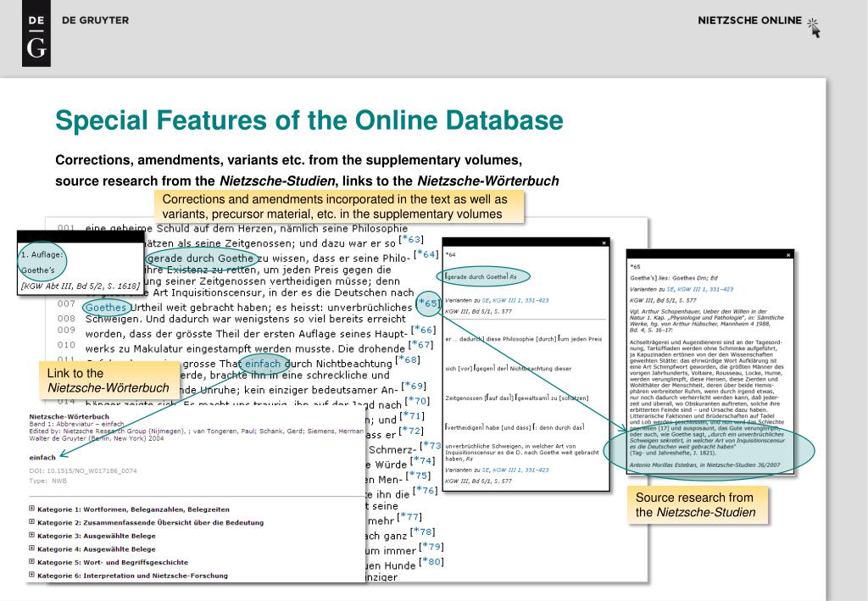Screen dimensions: 868x601
Task: Expand Kategorie 1: Wortformen, Beleganzahlen, Belegzeiten
Action: (31, 509)
